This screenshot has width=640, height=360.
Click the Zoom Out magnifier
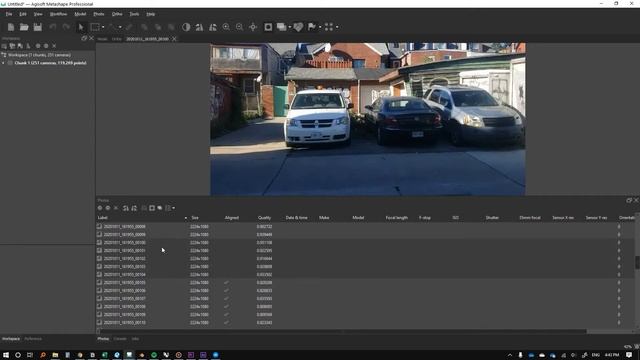click(x=240, y=27)
